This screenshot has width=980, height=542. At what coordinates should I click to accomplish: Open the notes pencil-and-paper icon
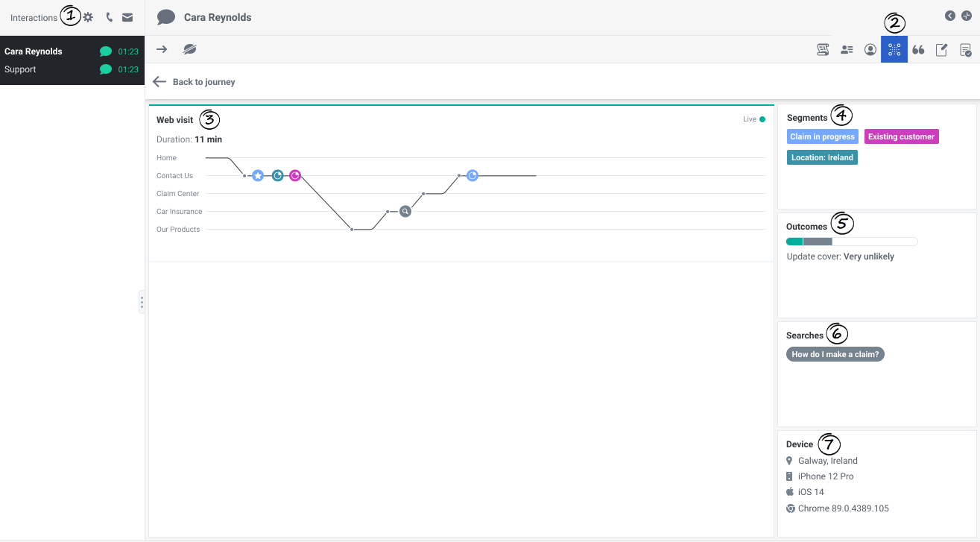pos(942,50)
